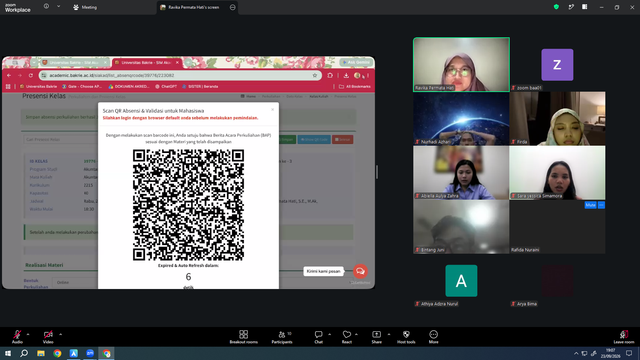Select Bintang Juni's video tile
The height and width of the screenshot is (360, 640).
(x=461, y=227)
